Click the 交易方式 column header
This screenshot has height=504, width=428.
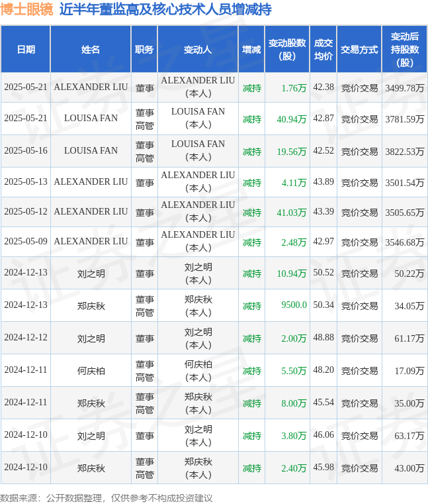pyautogui.click(x=359, y=50)
